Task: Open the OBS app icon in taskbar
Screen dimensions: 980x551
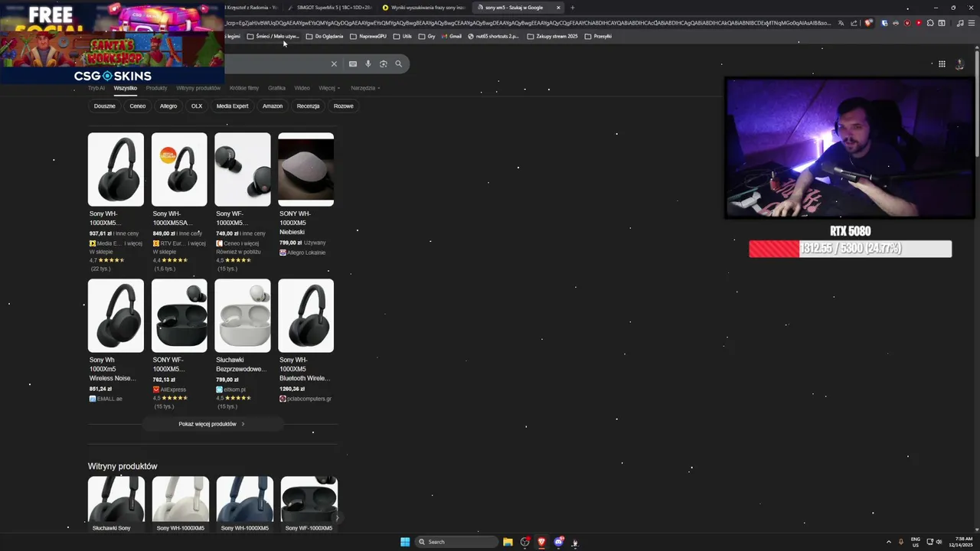Action: pos(524,542)
